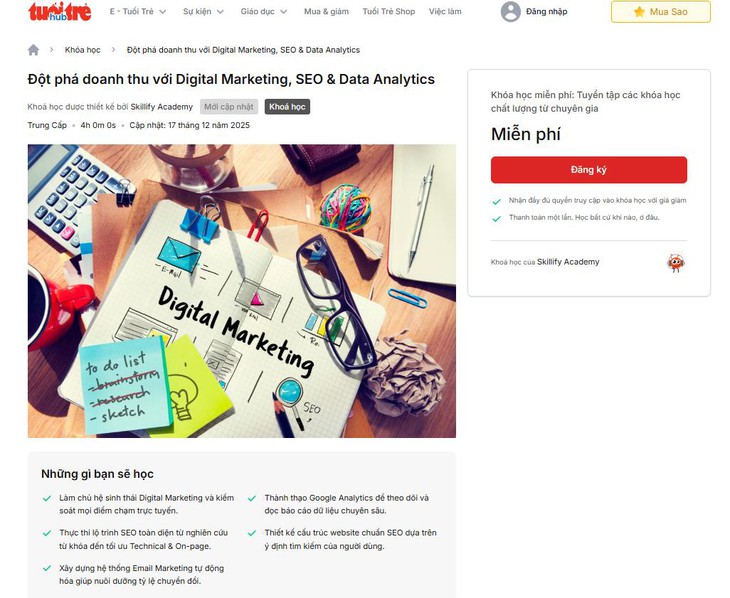Open the Khóa học breadcrumb link
Image resolution: width=730 pixels, height=598 pixels.
point(82,50)
